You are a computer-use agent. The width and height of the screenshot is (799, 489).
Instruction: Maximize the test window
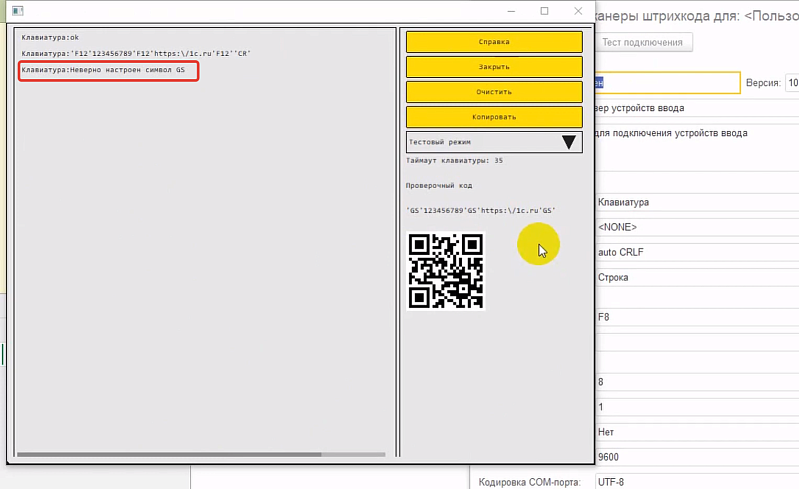tap(544, 11)
